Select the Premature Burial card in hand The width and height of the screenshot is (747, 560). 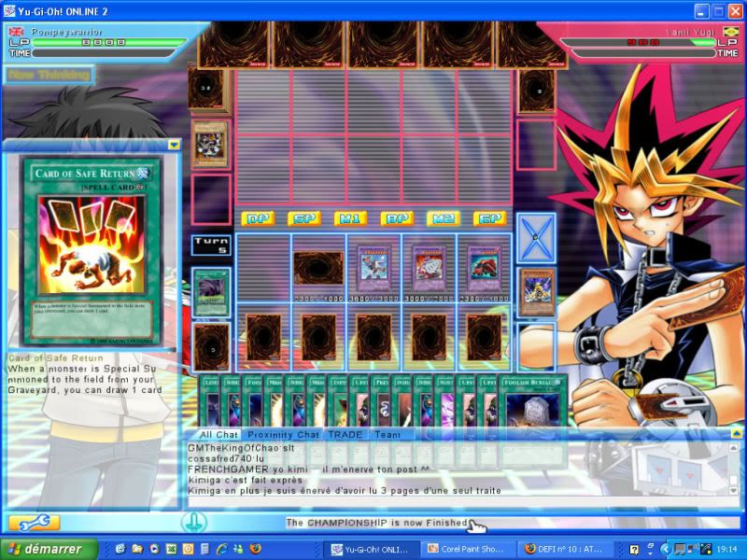tap(381, 400)
